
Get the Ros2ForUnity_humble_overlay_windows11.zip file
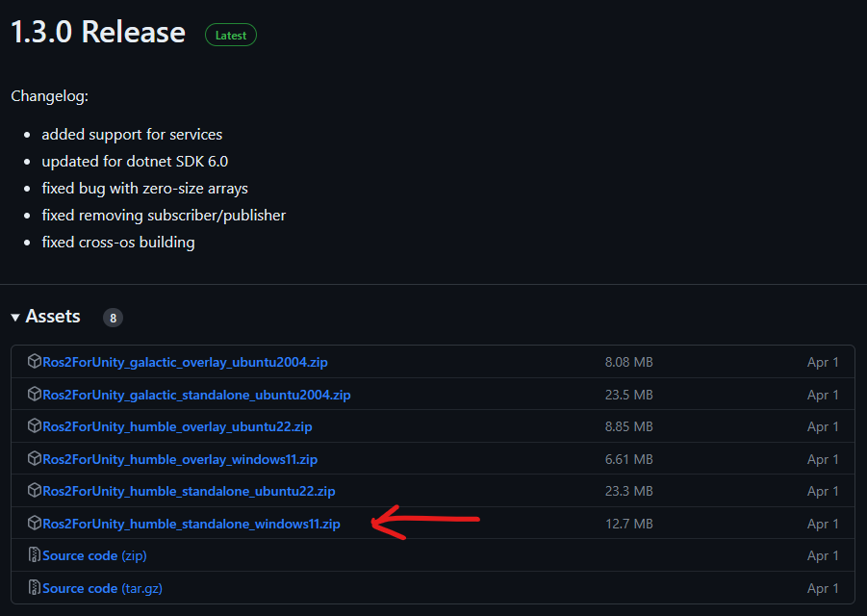click(180, 459)
